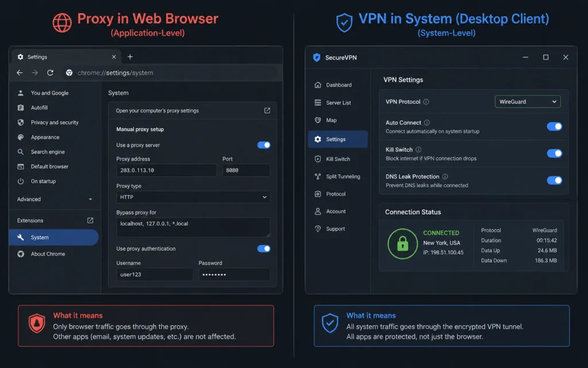This screenshot has height=368, width=588.
Task: Click the Username field with user123
Action: (x=154, y=274)
